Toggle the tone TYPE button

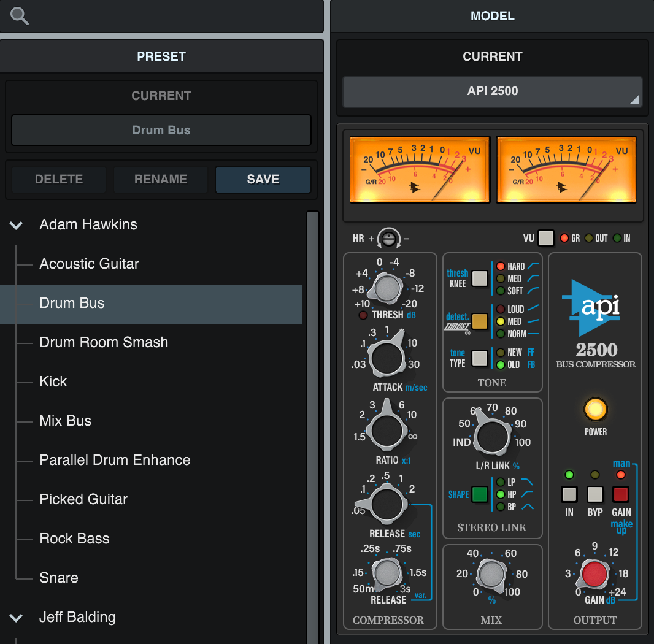(480, 358)
